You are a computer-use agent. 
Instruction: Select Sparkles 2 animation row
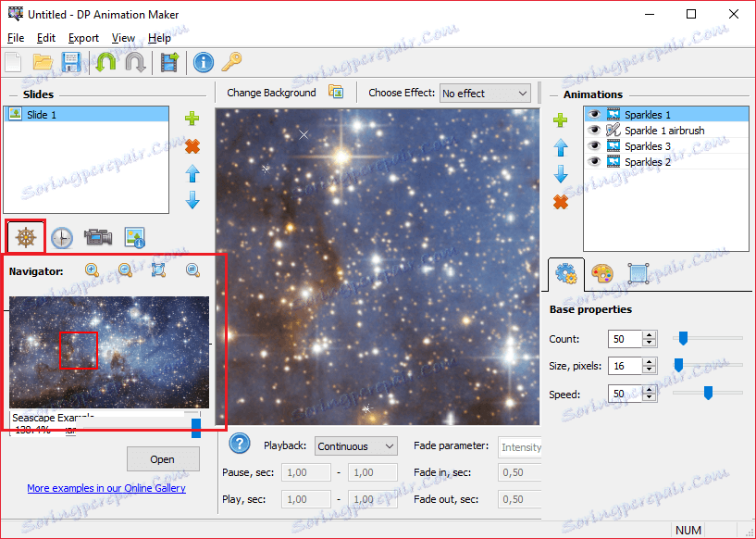pos(667,162)
